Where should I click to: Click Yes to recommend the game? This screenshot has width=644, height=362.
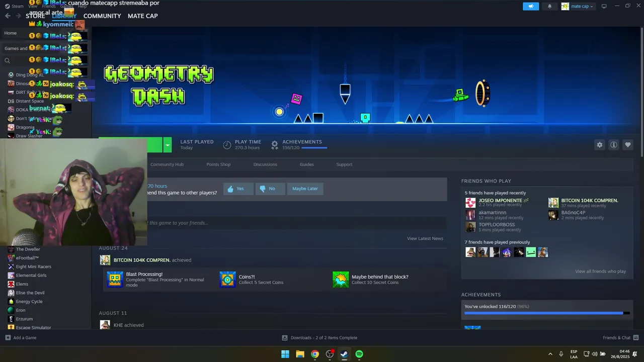pyautogui.click(x=238, y=189)
